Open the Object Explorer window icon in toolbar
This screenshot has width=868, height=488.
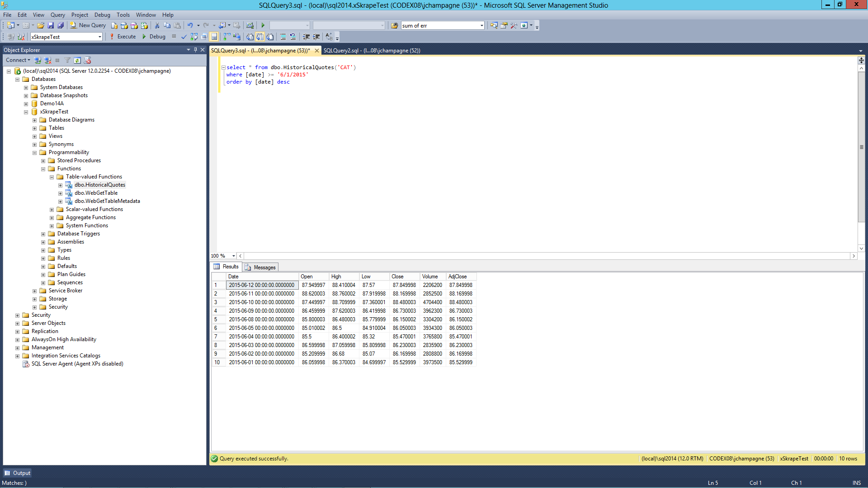tap(494, 25)
